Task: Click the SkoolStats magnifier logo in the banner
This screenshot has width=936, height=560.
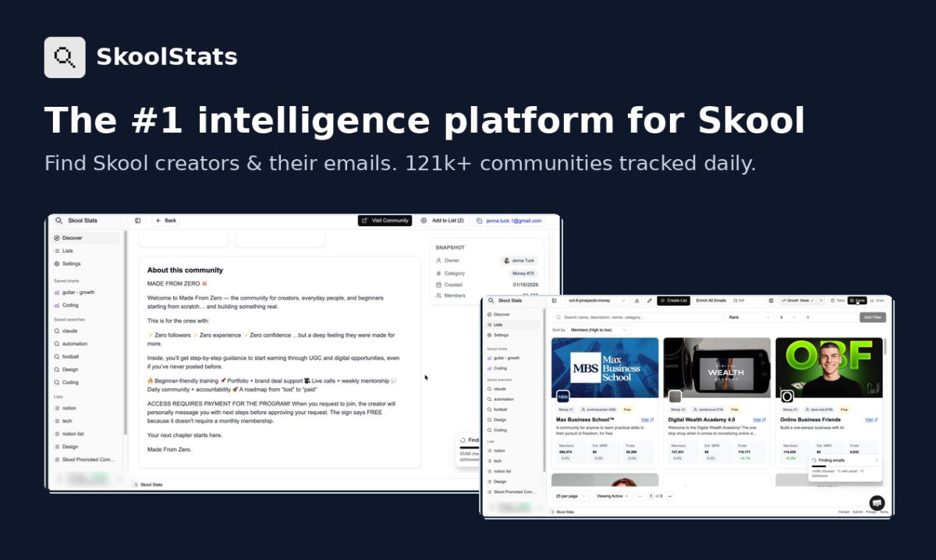Action: 65,57
